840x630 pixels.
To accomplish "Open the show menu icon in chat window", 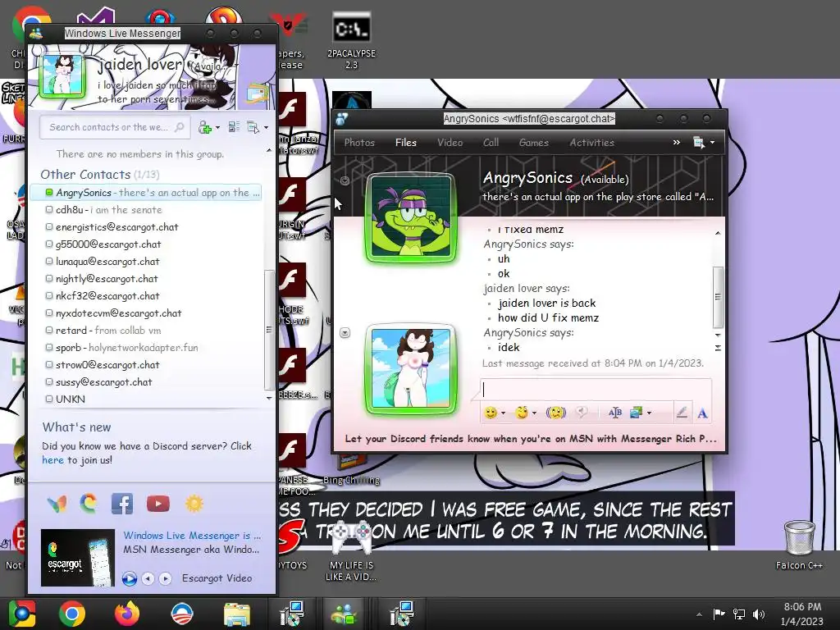I will coord(699,142).
